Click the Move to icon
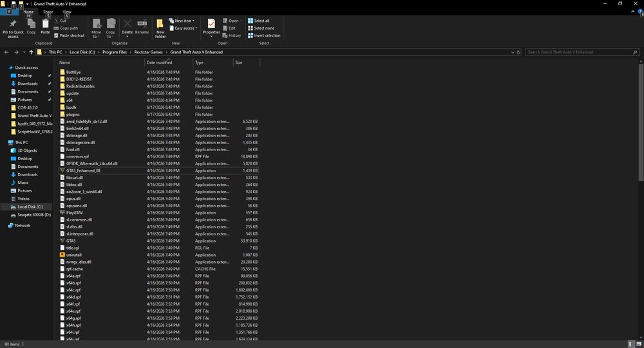Image resolution: width=644 pixels, height=348 pixels. [x=96, y=24]
